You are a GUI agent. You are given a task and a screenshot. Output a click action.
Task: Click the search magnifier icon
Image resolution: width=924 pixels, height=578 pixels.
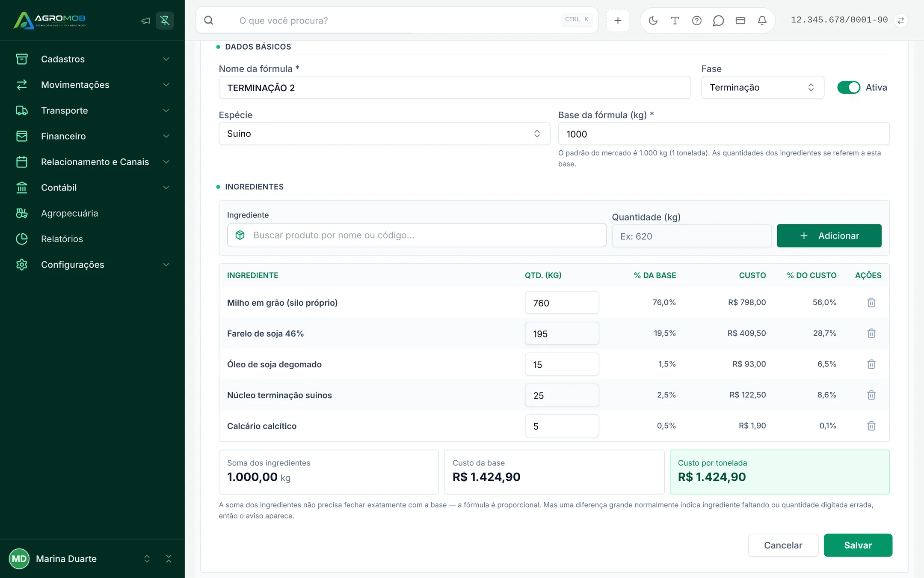(x=209, y=21)
